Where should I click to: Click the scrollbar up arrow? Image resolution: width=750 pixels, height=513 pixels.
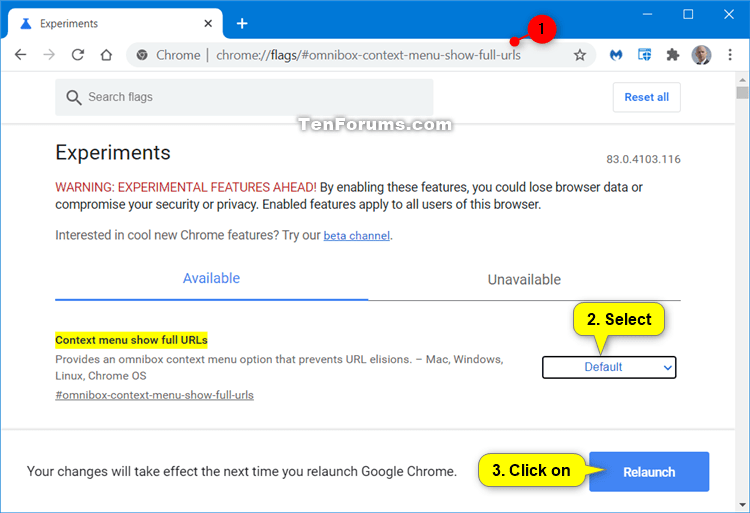pos(742,80)
